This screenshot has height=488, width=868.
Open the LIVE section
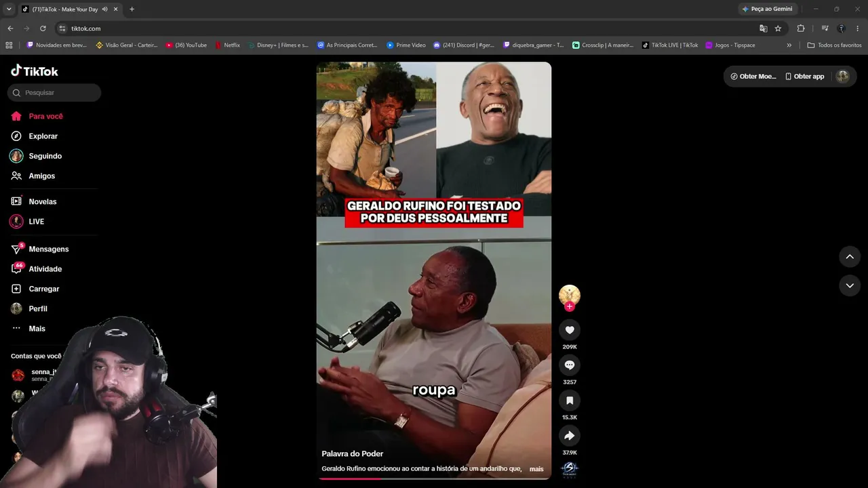tap(28, 222)
